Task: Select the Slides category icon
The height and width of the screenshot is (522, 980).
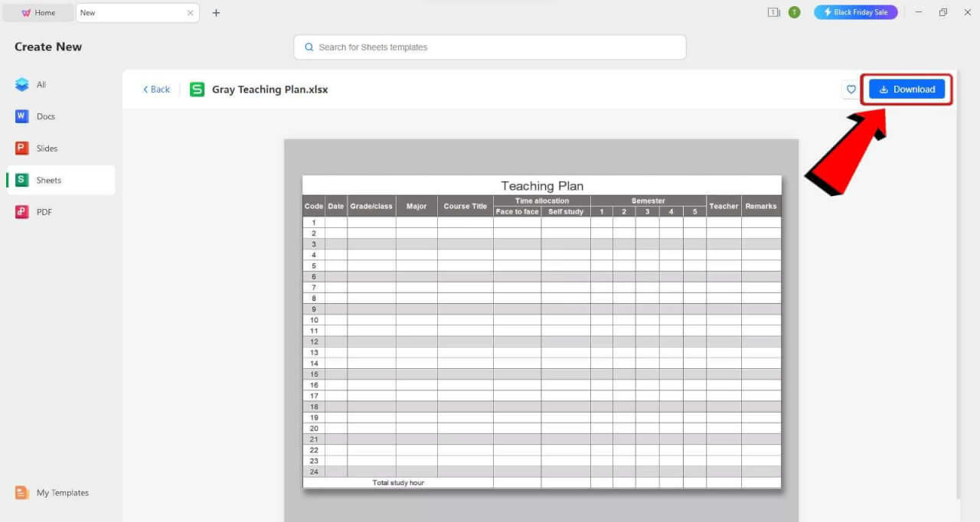Action: pos(21,148)
